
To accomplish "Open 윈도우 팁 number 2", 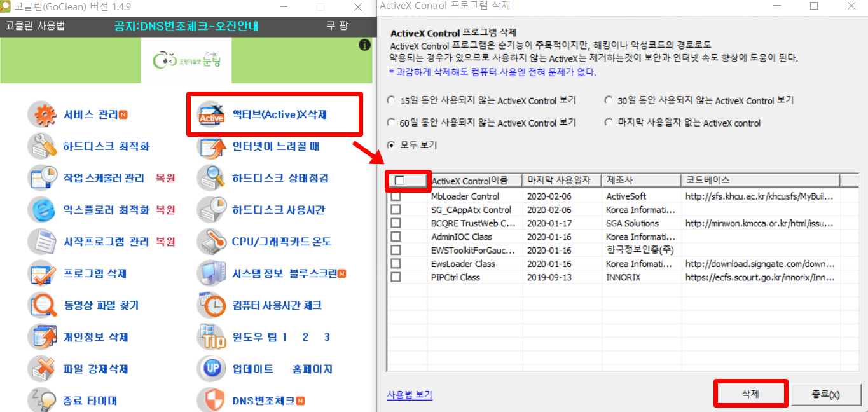I will 305,337.
